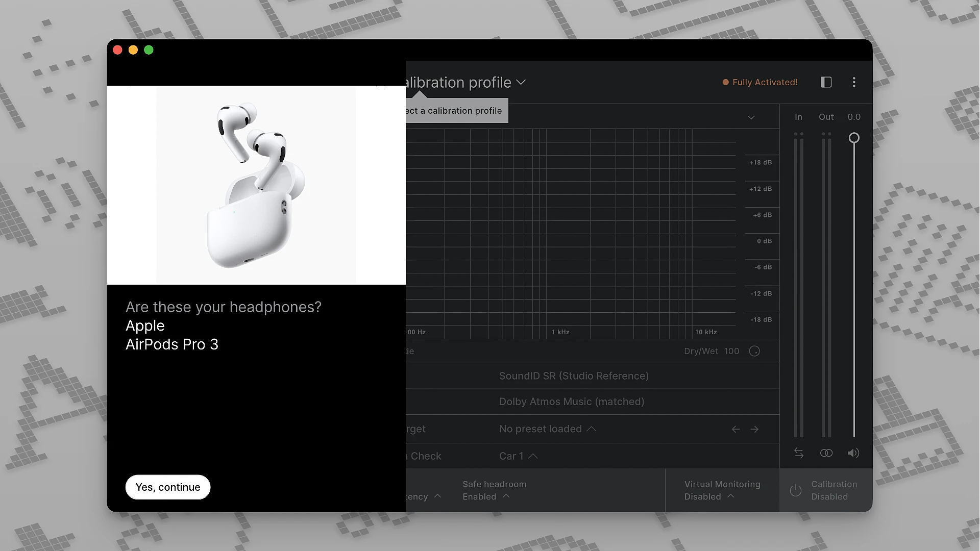Click the previous preset arrow
Image resolution: width=980 pixels, height=551 pixels.
(x=735, y=429)
